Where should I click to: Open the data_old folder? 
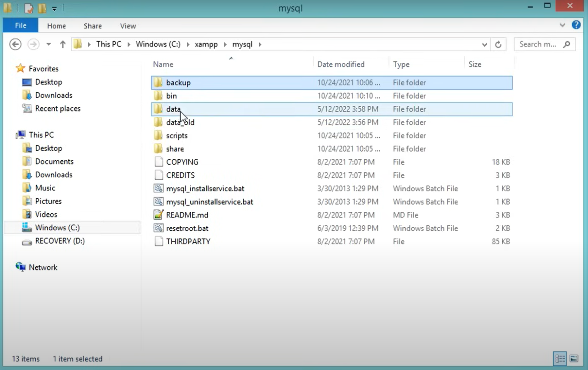(x=180, y=122)
